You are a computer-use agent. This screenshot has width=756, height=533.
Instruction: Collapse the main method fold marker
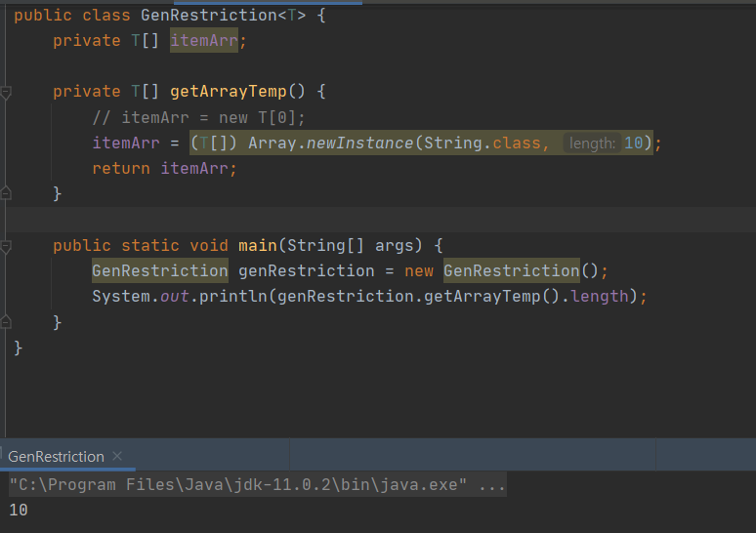tap(6, 247)
